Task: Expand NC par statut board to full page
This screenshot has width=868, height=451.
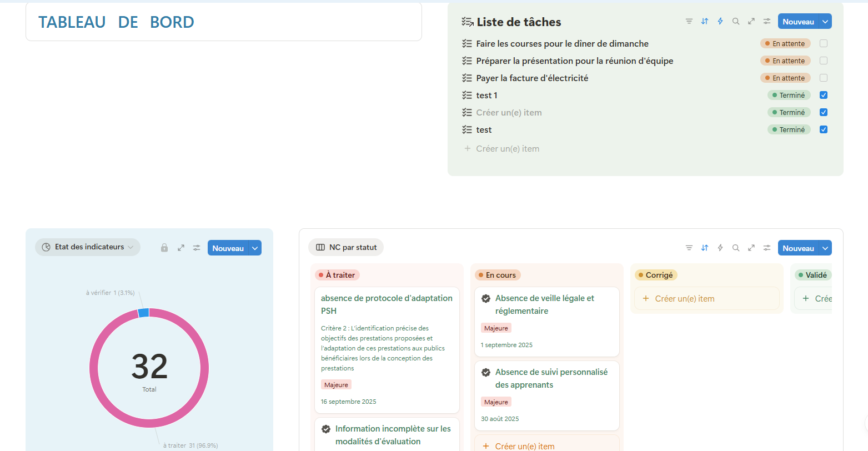Action: pyautogui.click(x=751, y=248)
